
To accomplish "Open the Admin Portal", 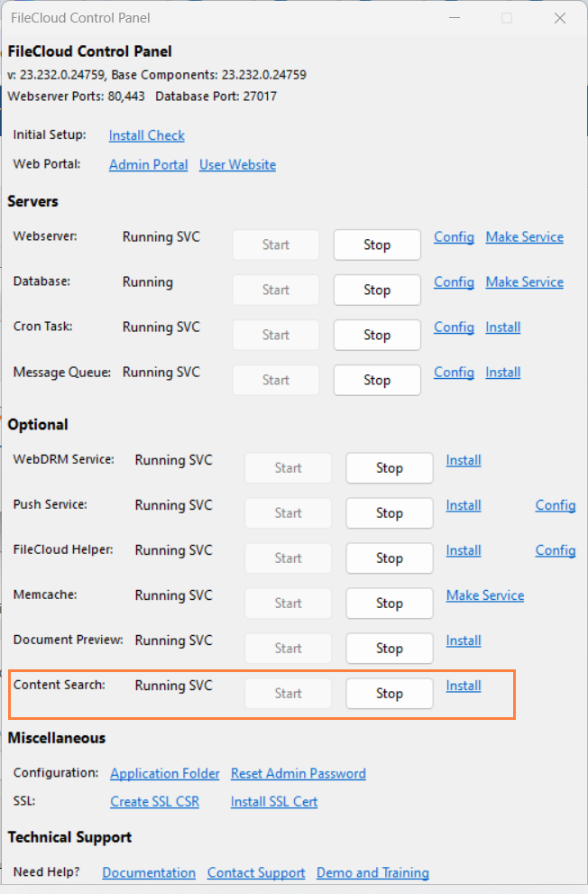I will pyautogui.click(x=148, y=165).
